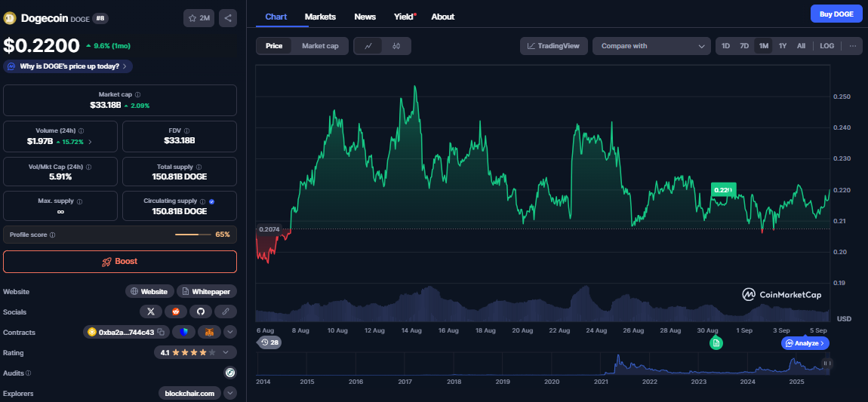Toggle chart to Market cap mode
Viewport: 868px width, 402px height.
click(320, 46)
